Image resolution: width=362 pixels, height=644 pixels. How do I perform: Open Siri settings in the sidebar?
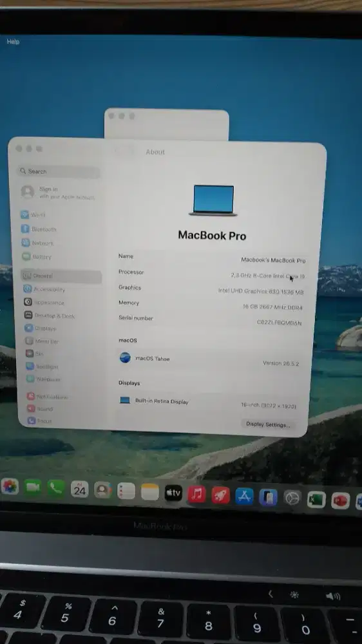[35, 354]
